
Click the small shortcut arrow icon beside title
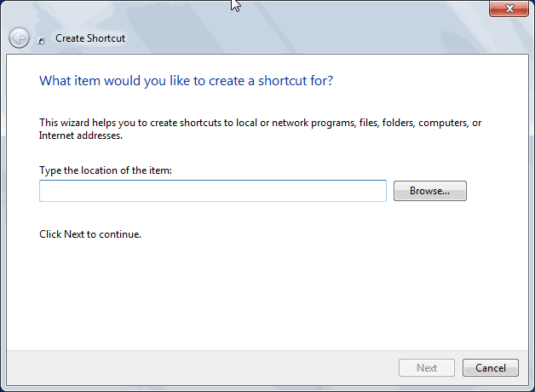(x=41, y=41)
